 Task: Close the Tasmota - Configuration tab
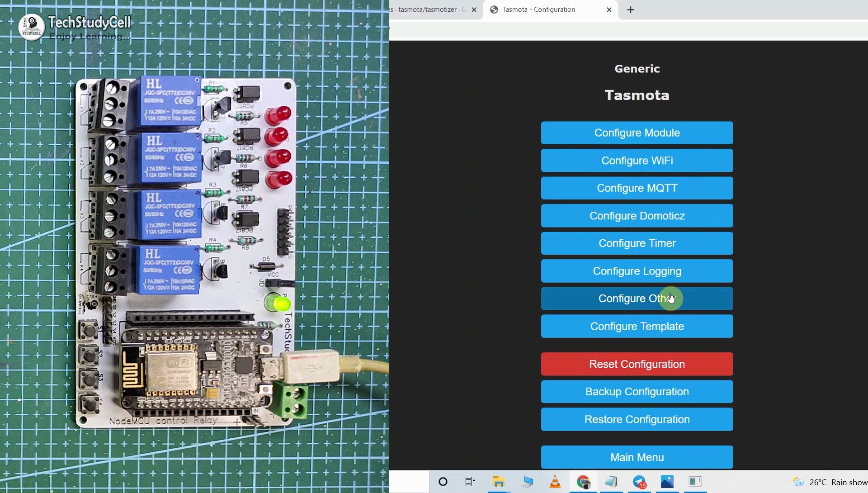609,9
